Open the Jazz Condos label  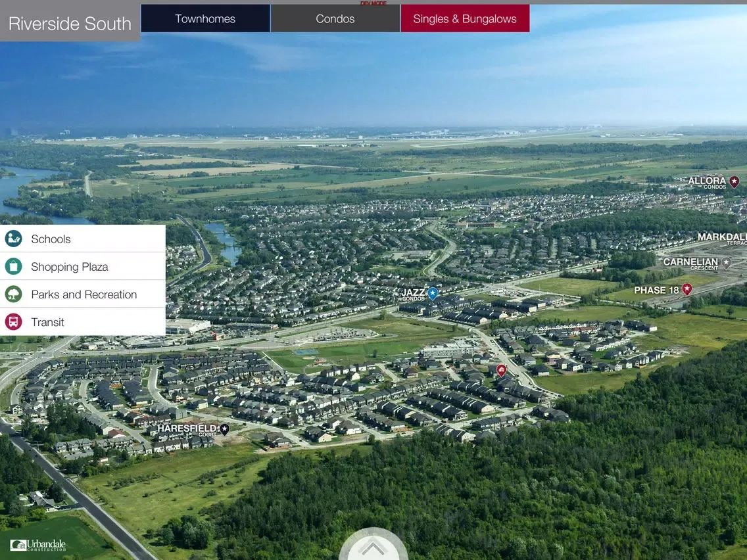coord(413,294)
